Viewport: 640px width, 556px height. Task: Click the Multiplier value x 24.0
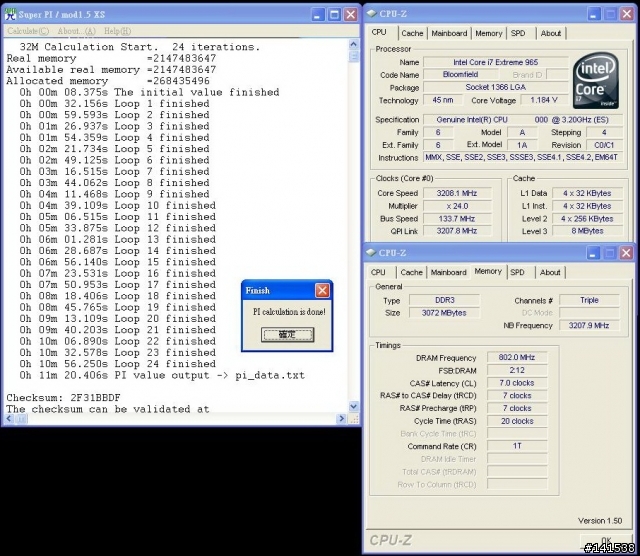click(457, 206)
